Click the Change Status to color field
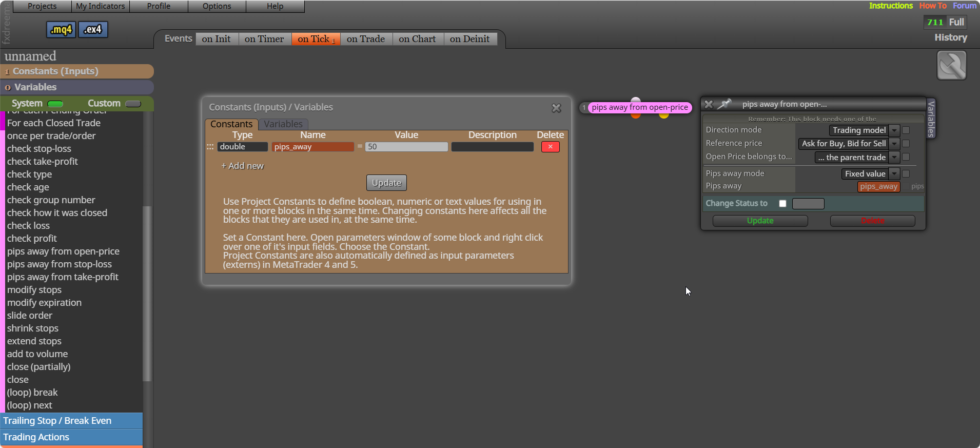This screenshot has height=448, width=980. click(808, 204)
